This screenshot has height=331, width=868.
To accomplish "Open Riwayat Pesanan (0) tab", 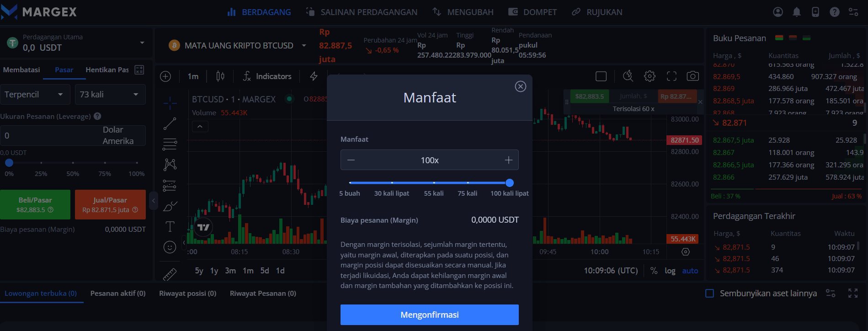I will (263, 293).
